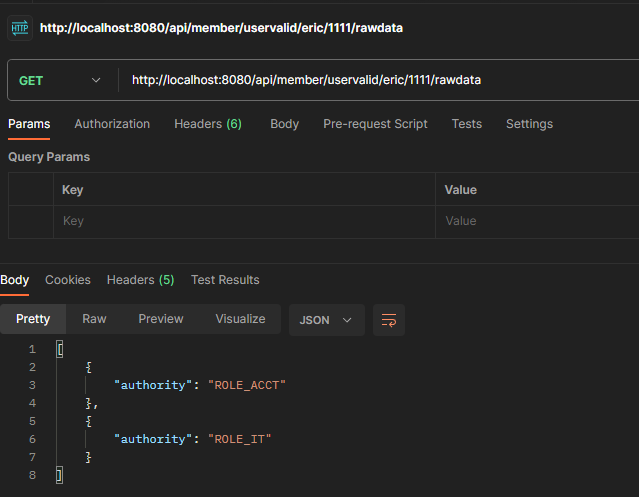Open the Settings tab

pyautogui.click(x=529, y=124)
